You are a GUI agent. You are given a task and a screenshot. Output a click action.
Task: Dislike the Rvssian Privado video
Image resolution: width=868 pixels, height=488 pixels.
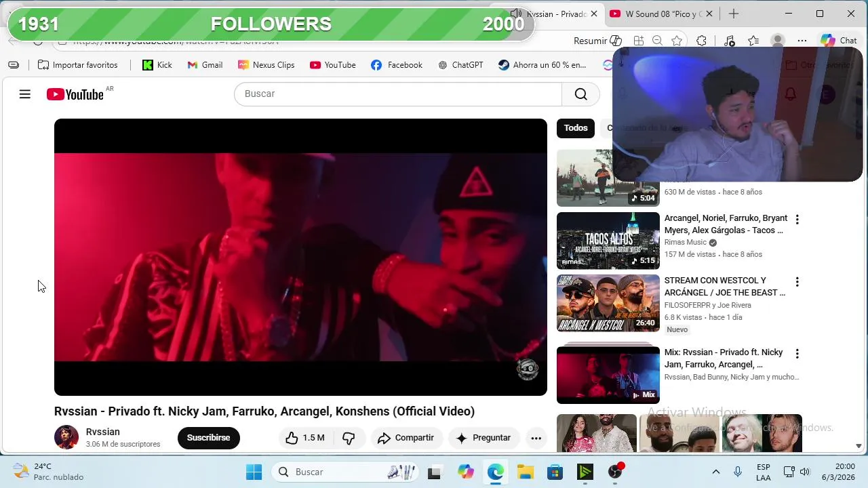tap(349, 438)
